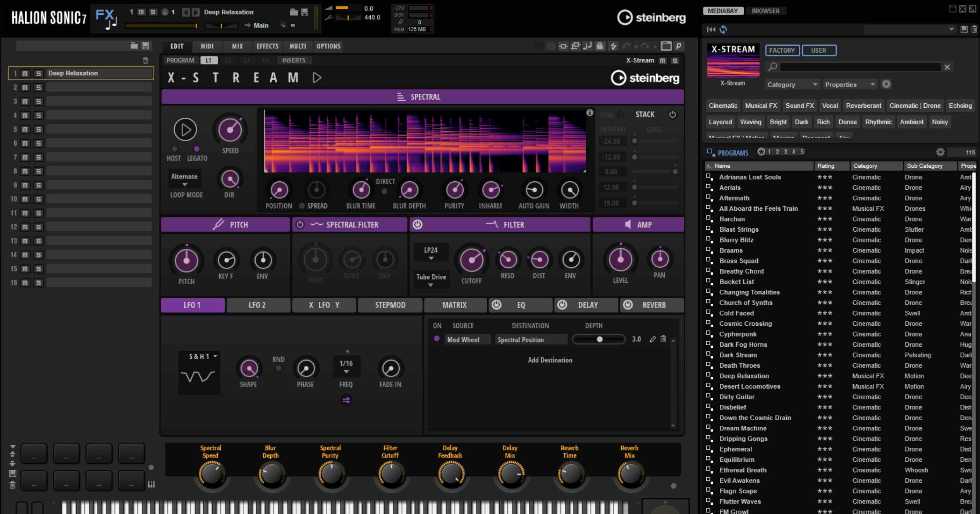The width and height of the screenshot is (980, 514).
Task: Click the MediaBay refresh icon
Action: [723, 29]
